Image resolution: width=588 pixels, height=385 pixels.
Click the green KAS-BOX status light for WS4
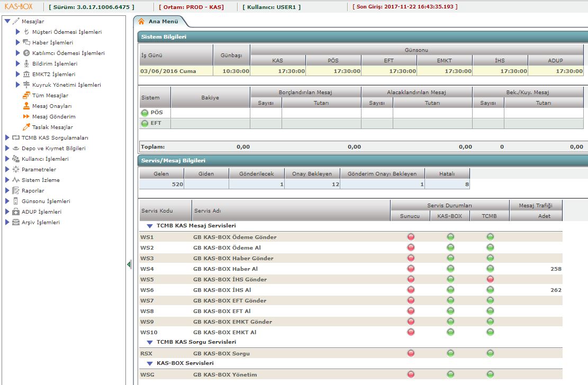451,269
